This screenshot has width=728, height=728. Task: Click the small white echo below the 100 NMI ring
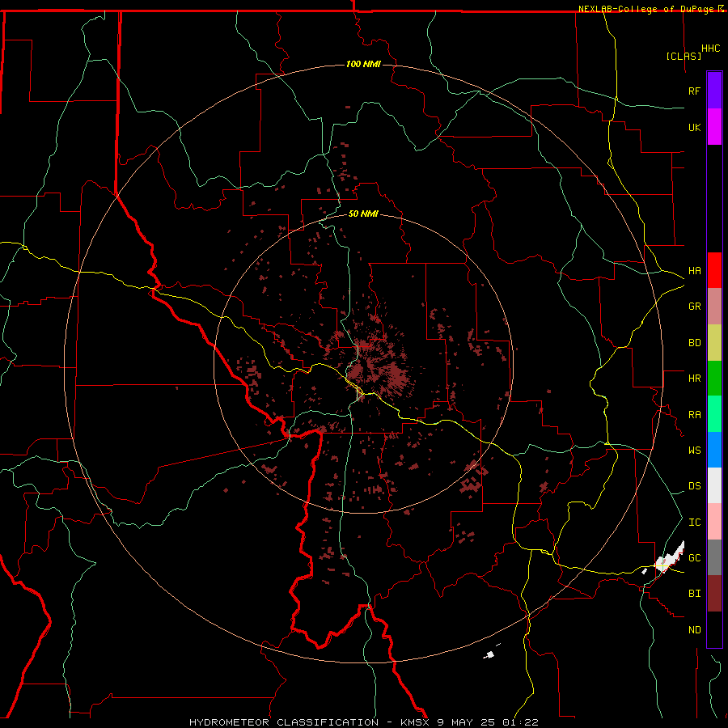click(489, 654)
